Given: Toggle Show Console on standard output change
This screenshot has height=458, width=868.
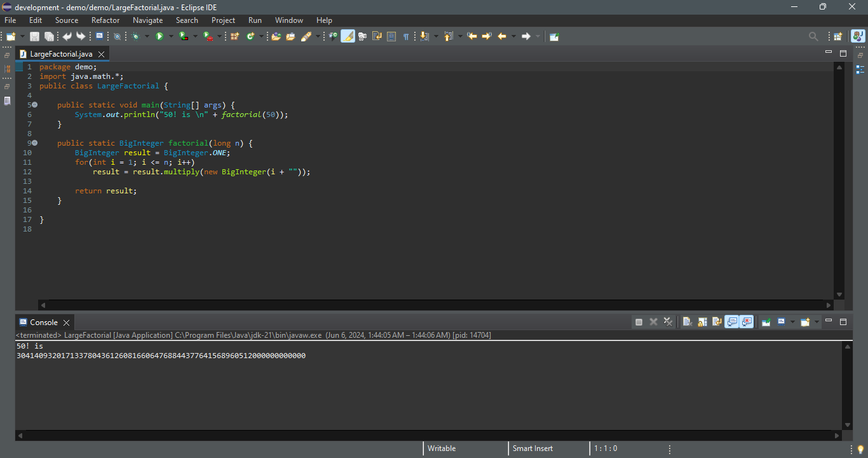Looking at the screenshot, I should click(731, 323).
